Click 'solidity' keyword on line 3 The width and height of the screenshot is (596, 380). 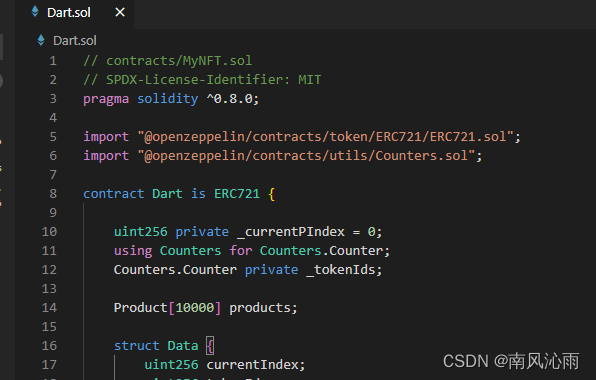[168, 99]
